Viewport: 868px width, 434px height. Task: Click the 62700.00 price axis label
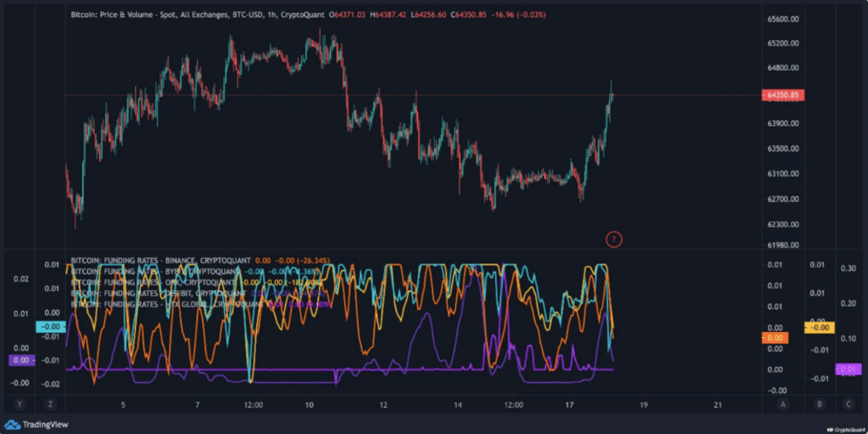pos(783,200)
